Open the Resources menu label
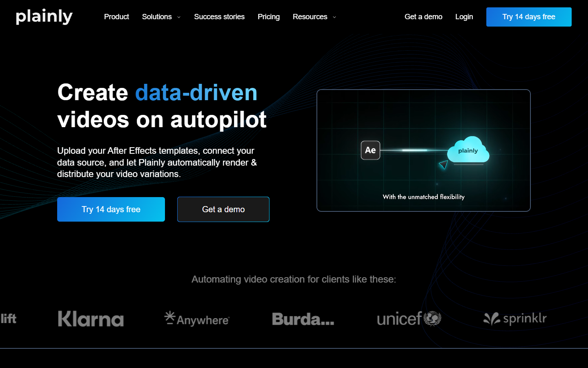 click(x=310, y=17)
